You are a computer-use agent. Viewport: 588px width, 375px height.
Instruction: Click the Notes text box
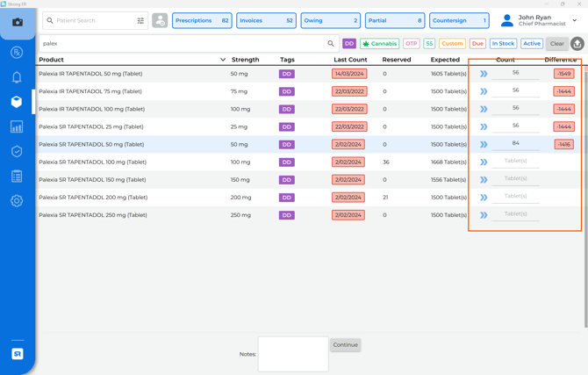(293, 354)
